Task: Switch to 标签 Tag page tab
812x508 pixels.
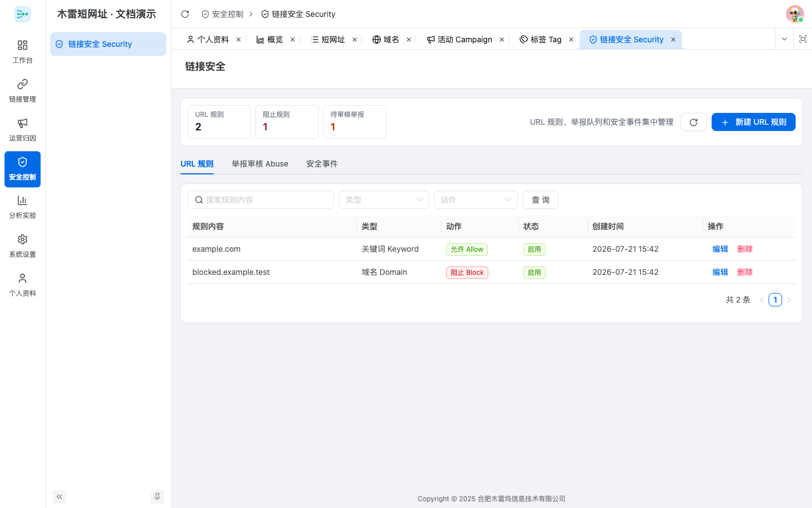Action: click(540, 40)
